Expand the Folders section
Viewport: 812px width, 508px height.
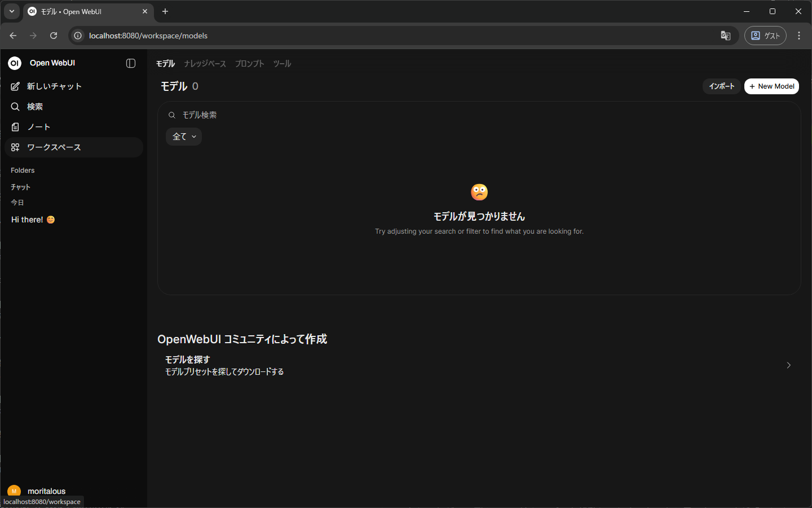[x=23, y=170]
